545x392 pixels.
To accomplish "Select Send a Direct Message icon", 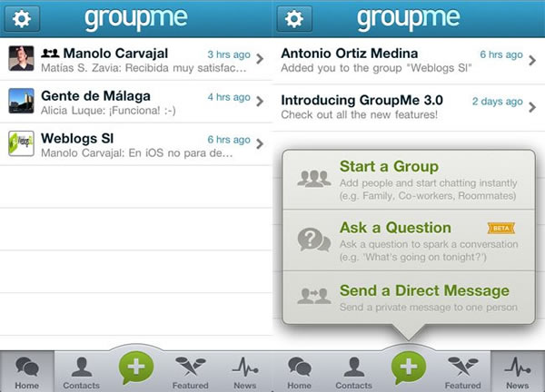I will tap(314, 296).
